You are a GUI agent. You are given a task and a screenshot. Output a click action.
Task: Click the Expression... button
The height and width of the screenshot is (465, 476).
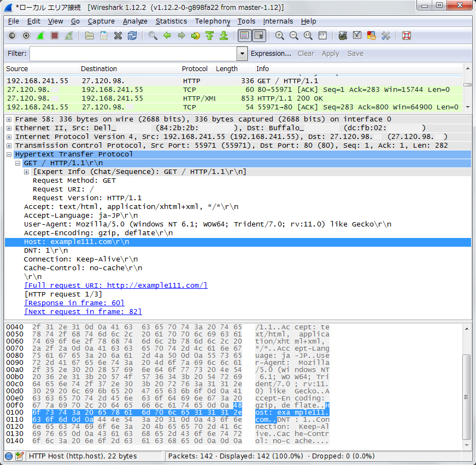coord(271,54)
